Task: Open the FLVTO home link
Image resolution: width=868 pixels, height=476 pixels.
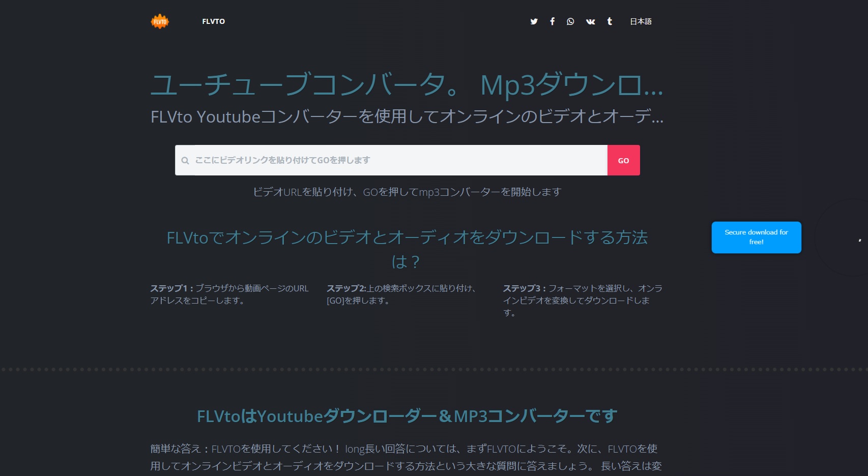Action: coord(213,21)
